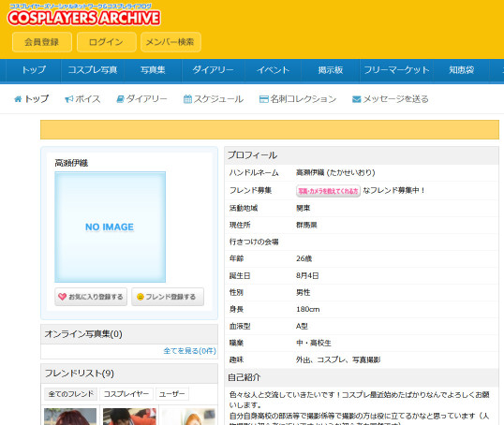Image resolution: width=504 pixels, height=425 pixels.
Task: Open the スケジュール sub-tab
Action: pos(218,99)
